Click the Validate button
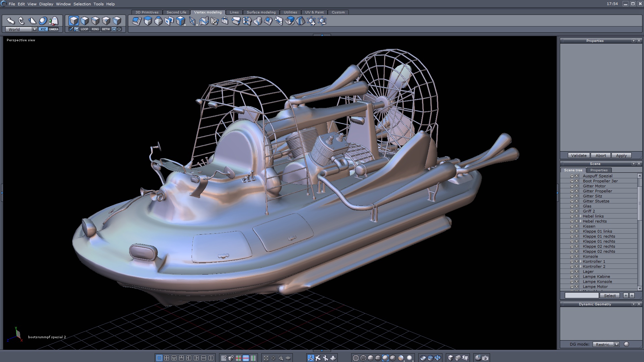644x362 pixels. click(x=579, y=156)
